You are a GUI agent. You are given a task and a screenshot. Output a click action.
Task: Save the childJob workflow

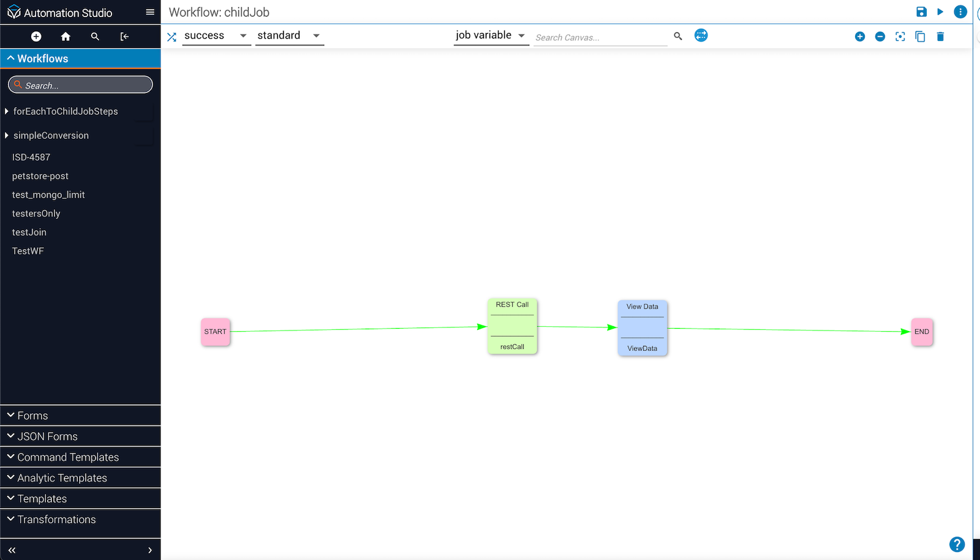(x=921, y=12)
